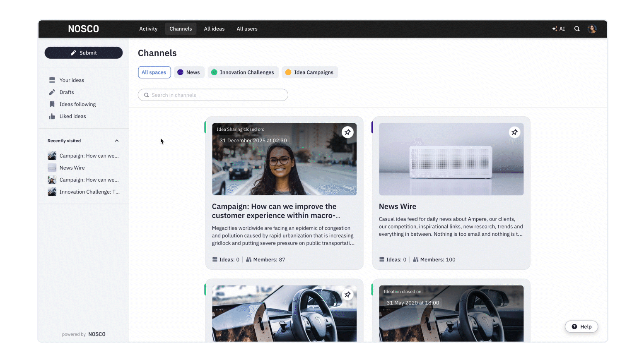Click powered by NOSCO footer link
This screenshot has width=644, height=362.
pos(84,334)
